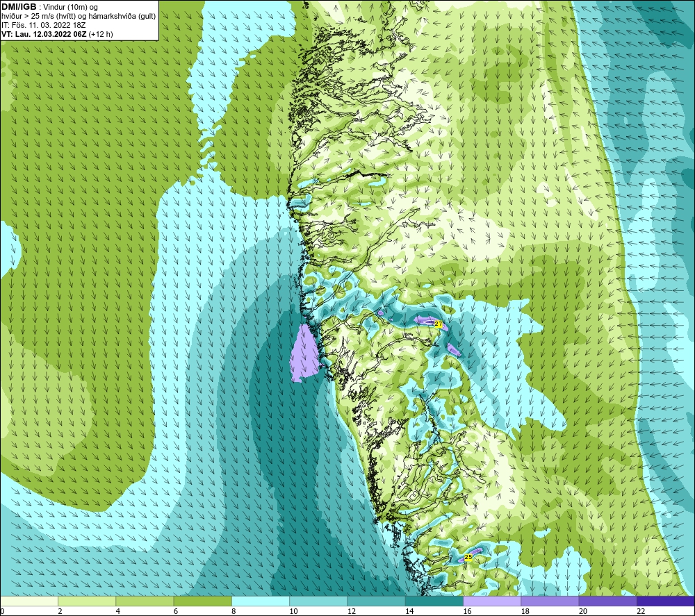This screenshot has width=695, height=616.
Task: Click the DMI/IGB title text
Action: (19, 7)
